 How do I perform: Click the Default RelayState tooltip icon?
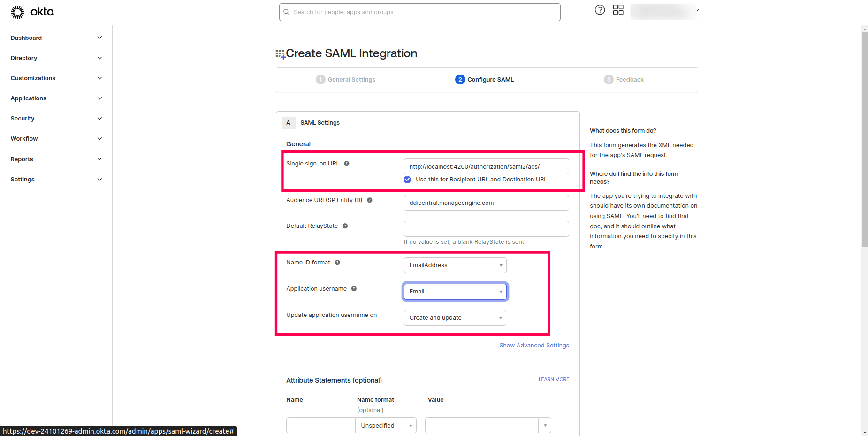[345, 226]
